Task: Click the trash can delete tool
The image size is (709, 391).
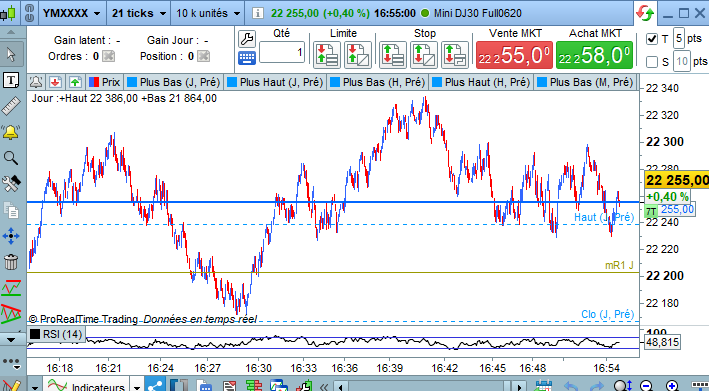Action: click(x=11, y=262)
